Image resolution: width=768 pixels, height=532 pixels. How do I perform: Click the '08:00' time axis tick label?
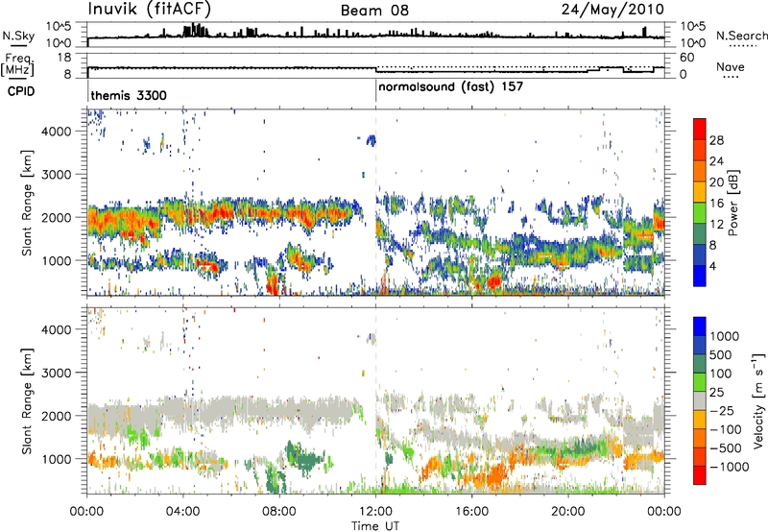[279, 512]
